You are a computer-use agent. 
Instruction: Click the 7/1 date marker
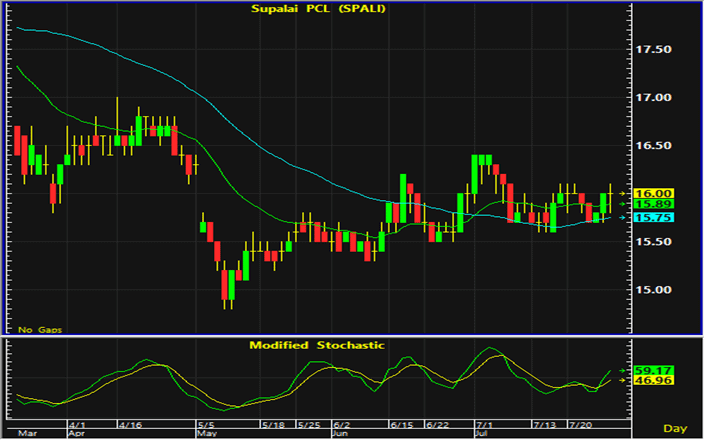[x=485, y=425]
